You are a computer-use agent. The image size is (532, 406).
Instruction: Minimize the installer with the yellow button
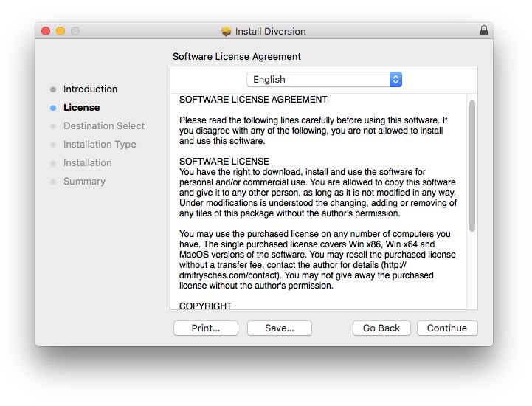click(61, 31)
